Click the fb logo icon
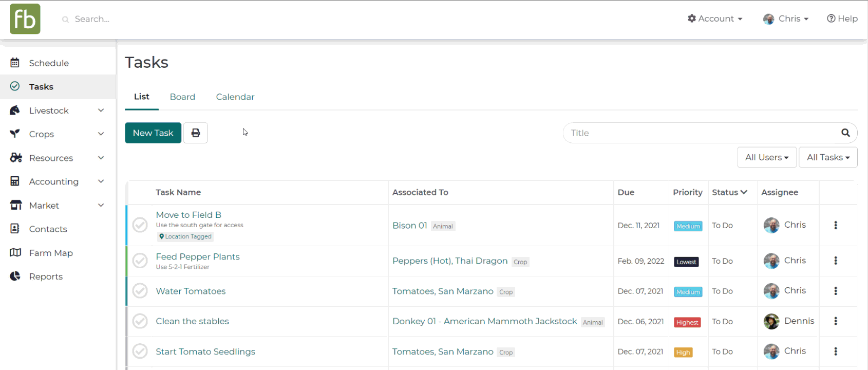Viewport: 868px width, 370px height. click(x=25, y=19)
